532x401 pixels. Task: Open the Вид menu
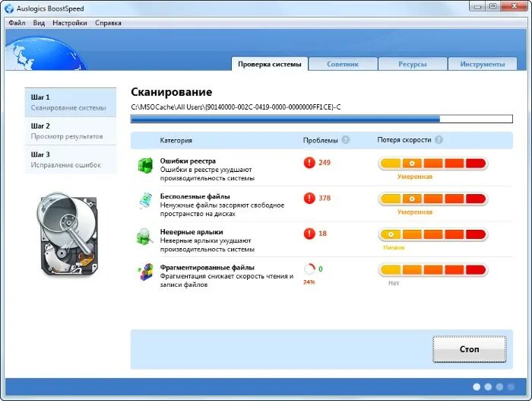coord(39,23)
